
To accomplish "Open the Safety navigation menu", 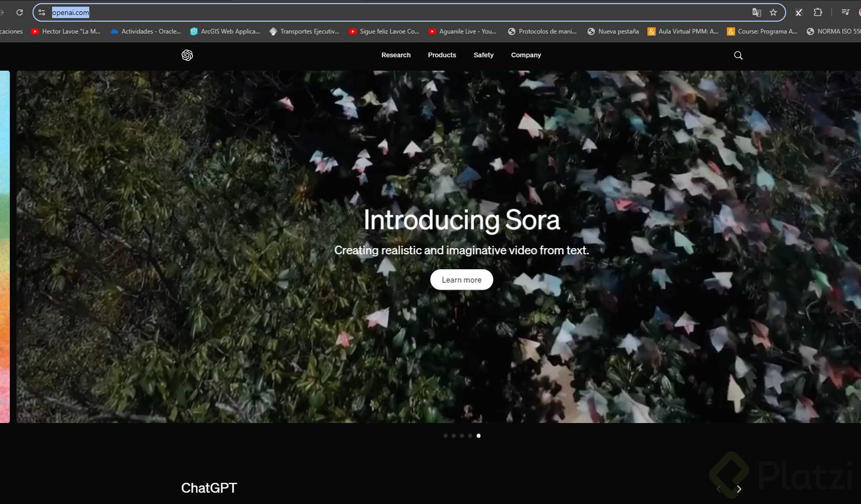I will click(484, 55).
